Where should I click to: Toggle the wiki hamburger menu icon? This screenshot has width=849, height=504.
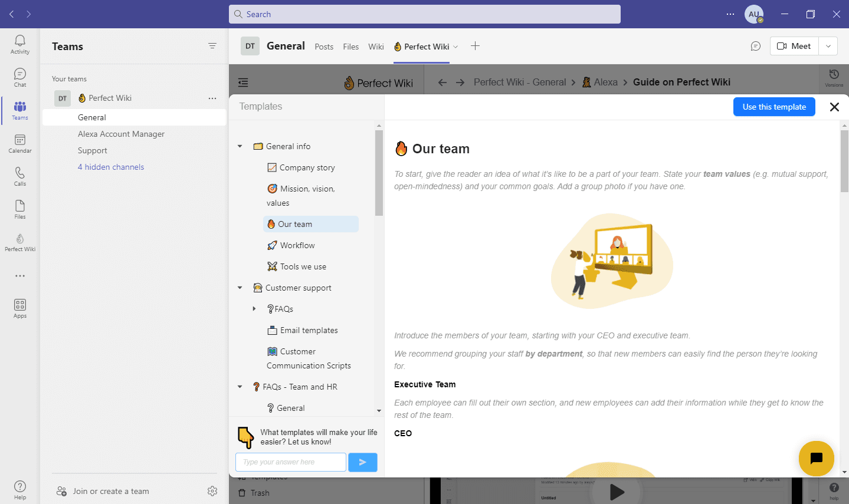click(x=243, y=83)
